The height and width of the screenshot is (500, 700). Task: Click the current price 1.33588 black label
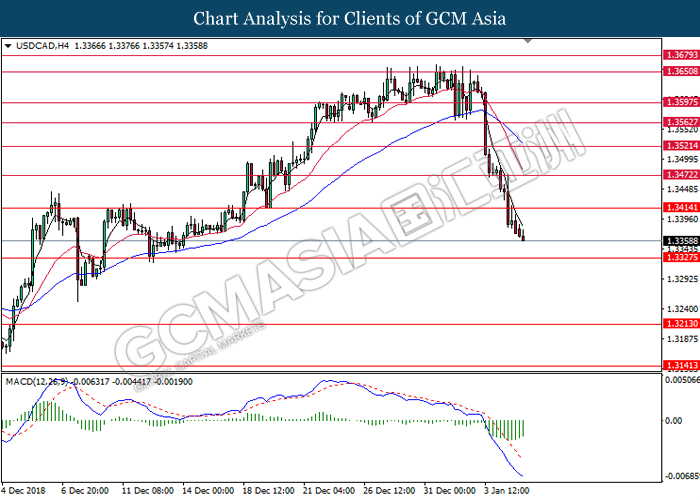[681, 241]
